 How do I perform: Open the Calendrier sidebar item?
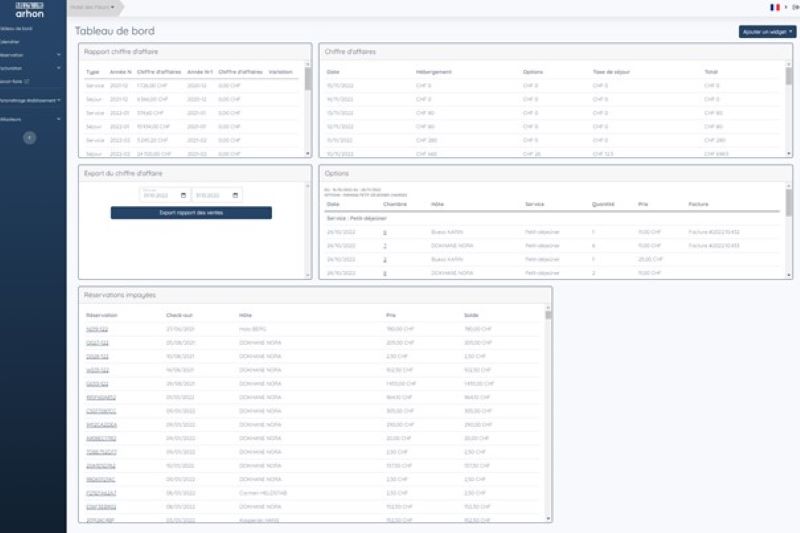point(10,42)
